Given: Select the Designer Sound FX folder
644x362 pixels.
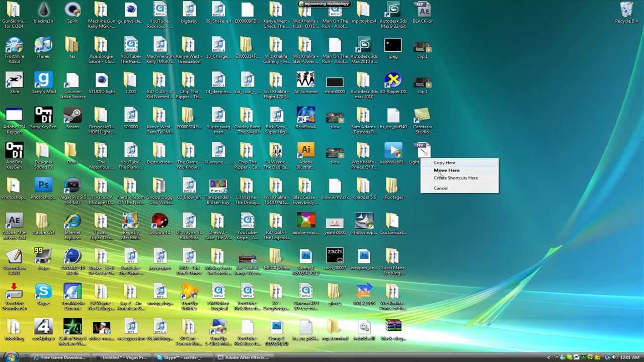Looking at the screenshot, I should (43, 156).
